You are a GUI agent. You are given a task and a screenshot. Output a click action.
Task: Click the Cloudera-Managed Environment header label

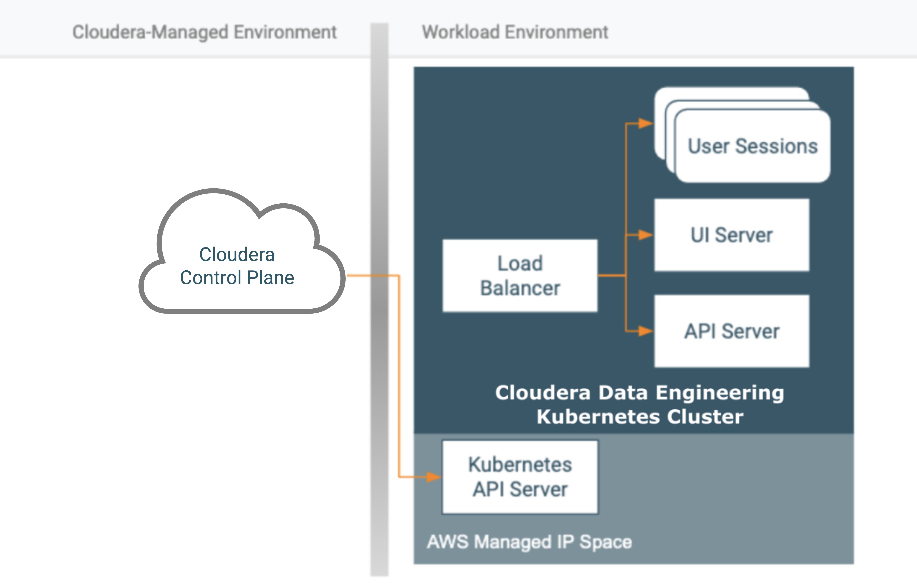point(204,32)
